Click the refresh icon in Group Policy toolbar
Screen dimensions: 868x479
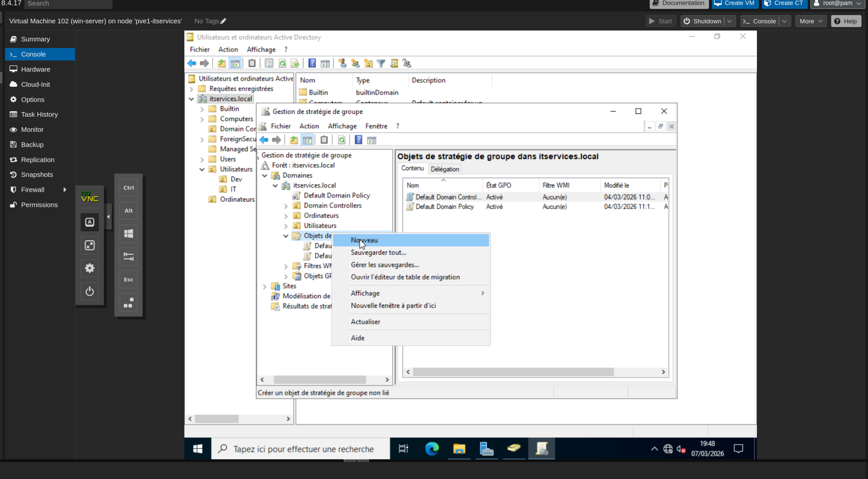[x=342, y=140]
